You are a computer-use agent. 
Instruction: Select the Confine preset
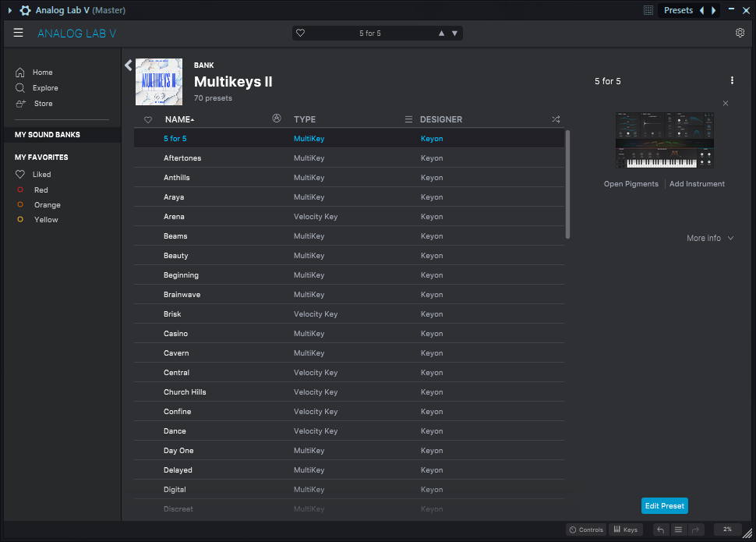coord(349,412)
